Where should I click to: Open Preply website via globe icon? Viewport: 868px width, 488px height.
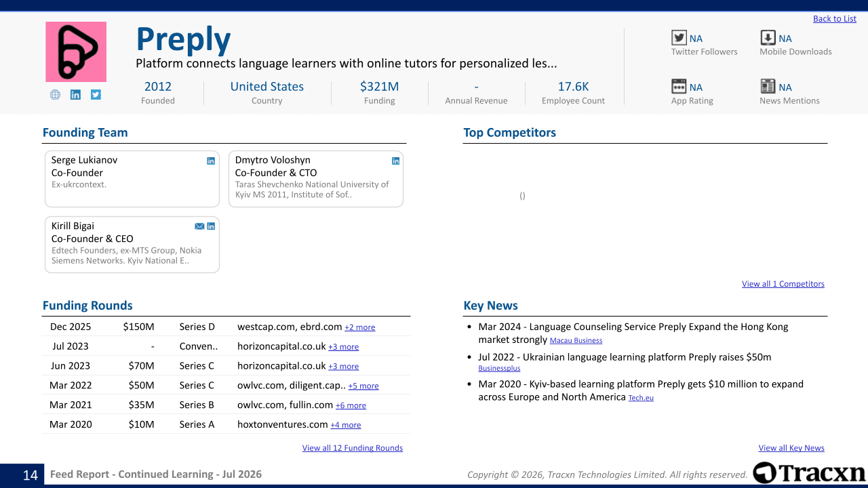coord(55,95)
